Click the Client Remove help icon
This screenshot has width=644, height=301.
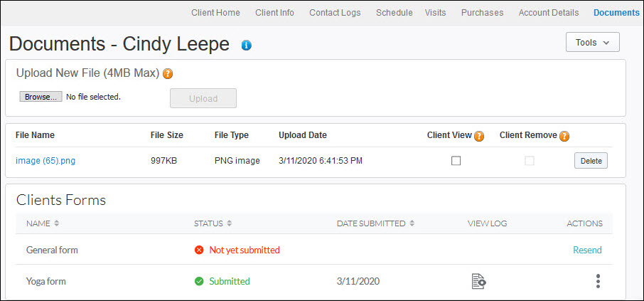(x=564, y=136)
